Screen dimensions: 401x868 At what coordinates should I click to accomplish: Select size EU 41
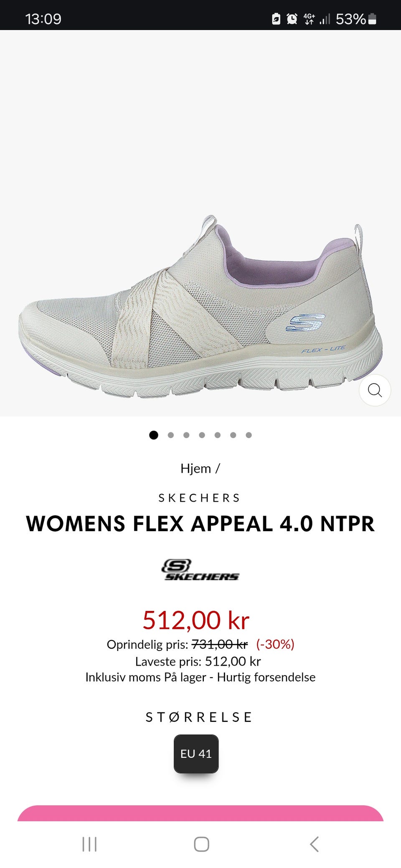pos(196,754)
